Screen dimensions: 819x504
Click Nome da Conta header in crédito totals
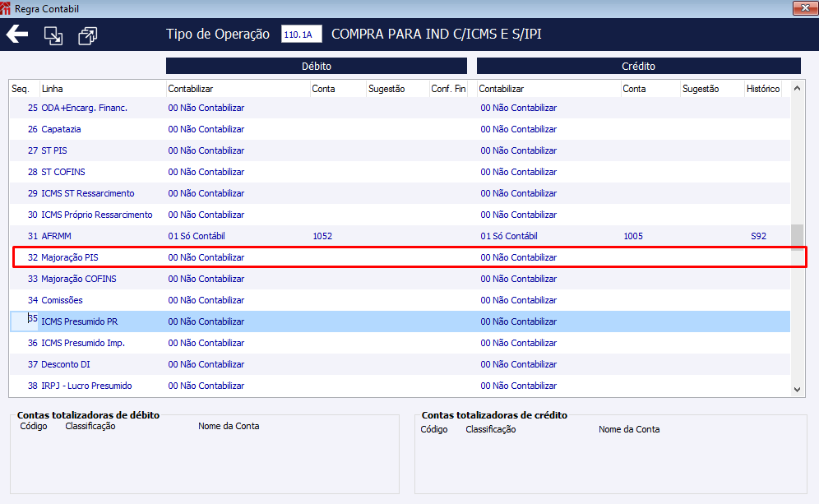point(629,429)
